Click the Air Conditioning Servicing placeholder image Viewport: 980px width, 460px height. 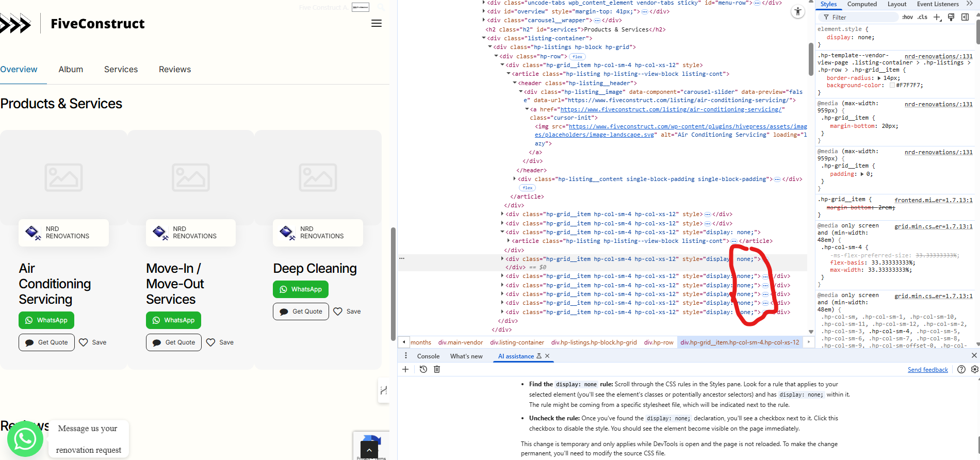coord(63,177)
